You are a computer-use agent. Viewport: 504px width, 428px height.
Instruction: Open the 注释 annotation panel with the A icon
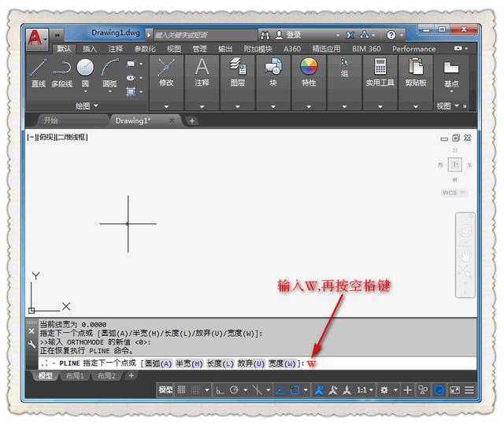click(202, 73)
